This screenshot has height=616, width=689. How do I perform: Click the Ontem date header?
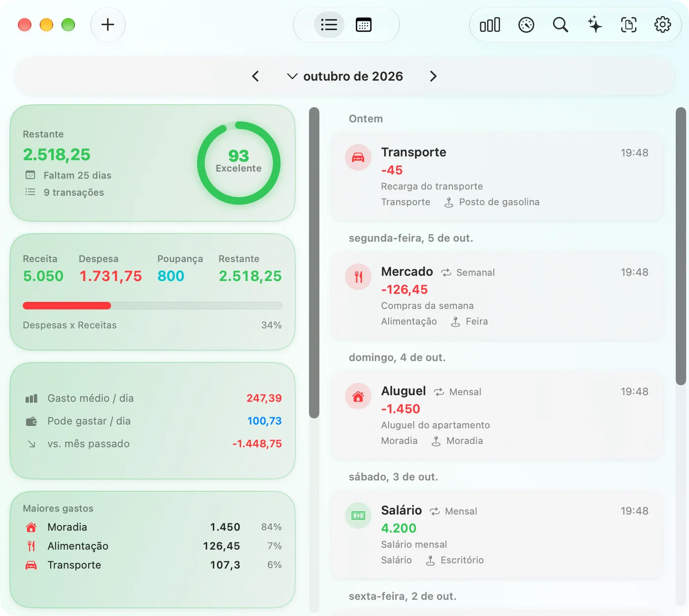[366, 119]
